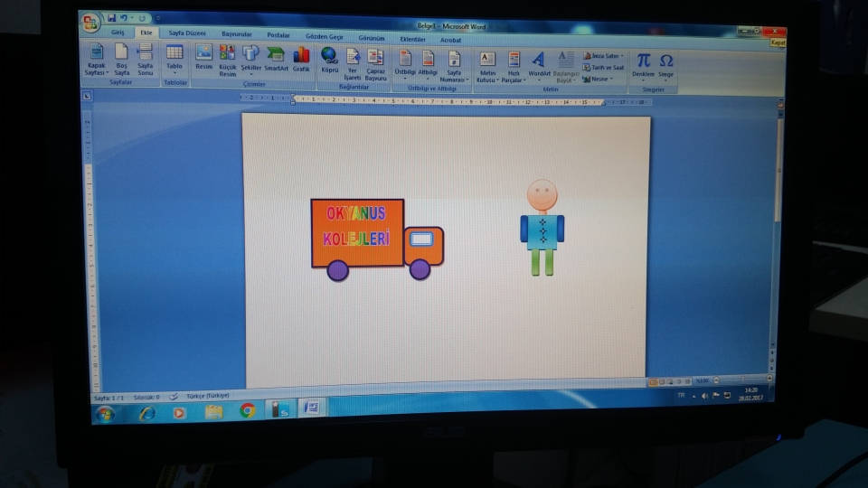Screen dimensions: 868x488
Task: Click the Redo icon in Quick Access
Action: coord(142,19)
